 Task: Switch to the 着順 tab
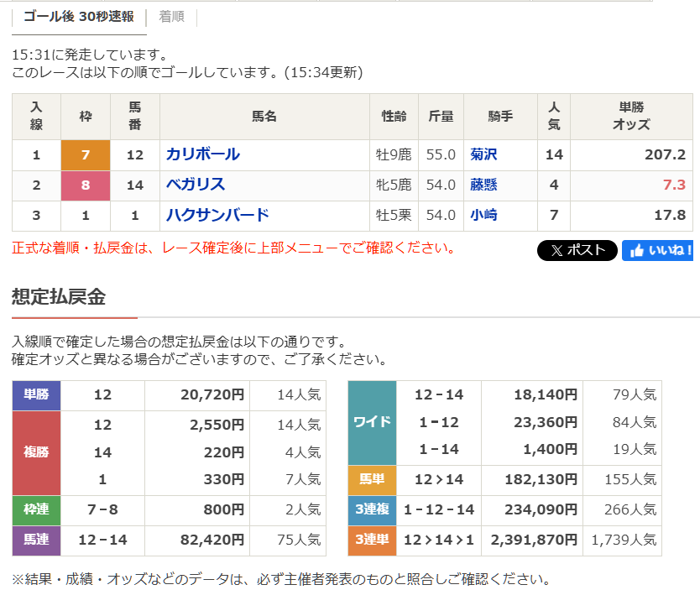(171, 17)
